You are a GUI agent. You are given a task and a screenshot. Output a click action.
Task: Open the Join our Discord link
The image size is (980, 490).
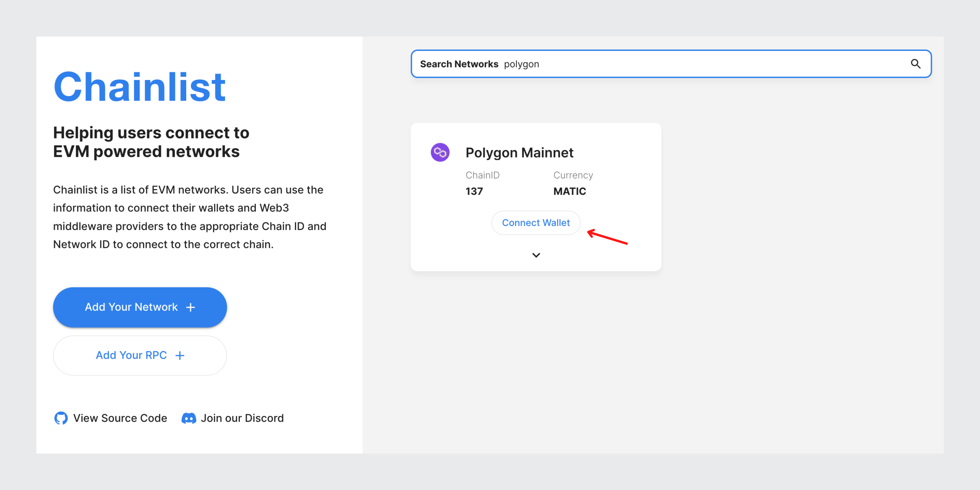pyautogui.click(x=233, y=418)
